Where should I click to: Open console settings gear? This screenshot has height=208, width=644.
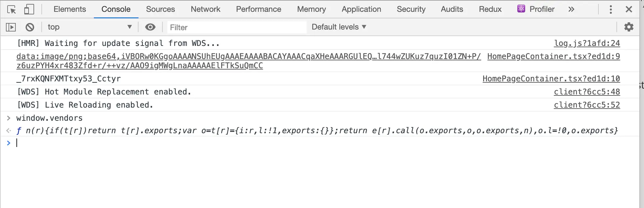coord(629,27)
